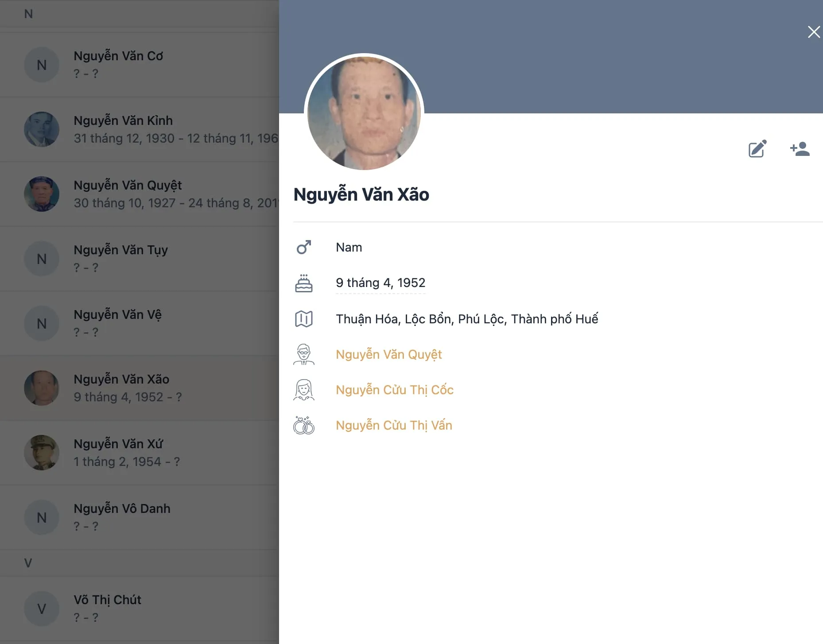Click the birth date 9 tháng 4, 1952

380,283
